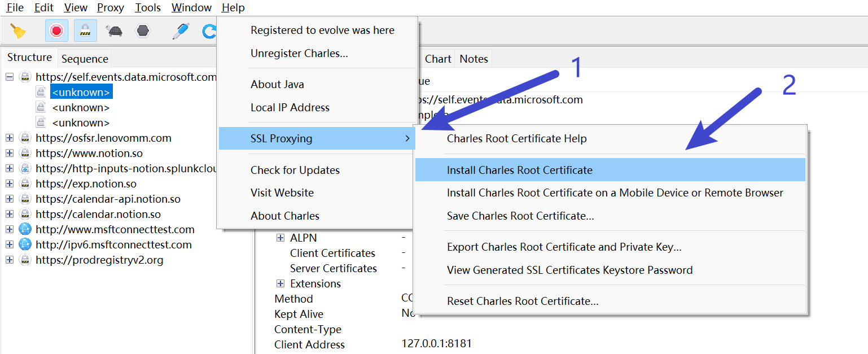This screenshot has height=354, width=868.
Task: Open the File menu
Action: (x=15, y=8)
